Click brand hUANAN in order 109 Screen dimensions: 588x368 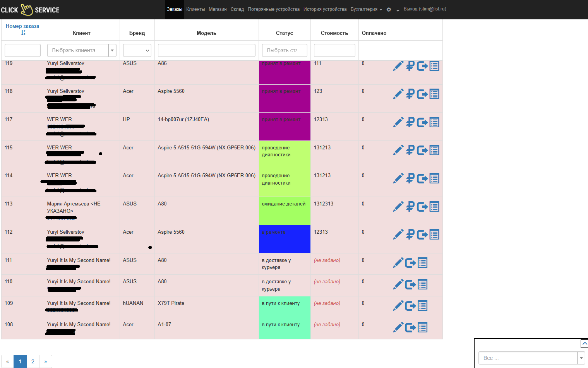133,303
